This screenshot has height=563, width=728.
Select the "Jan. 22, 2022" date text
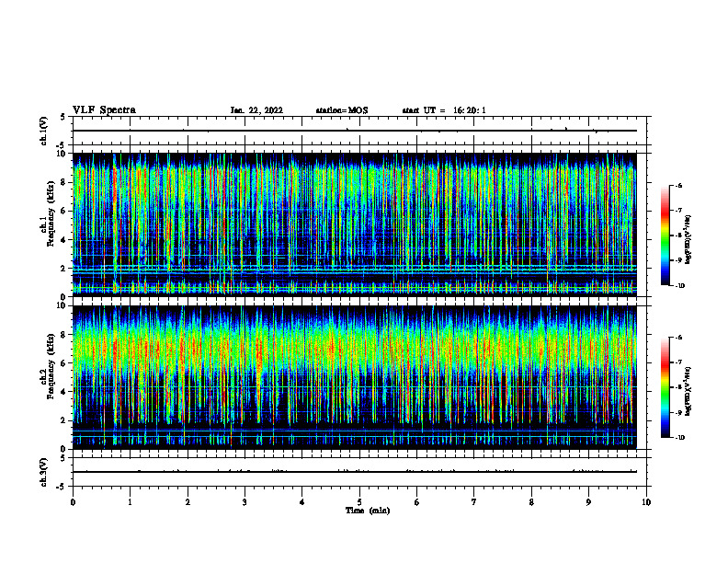click(x=256, y=110)
